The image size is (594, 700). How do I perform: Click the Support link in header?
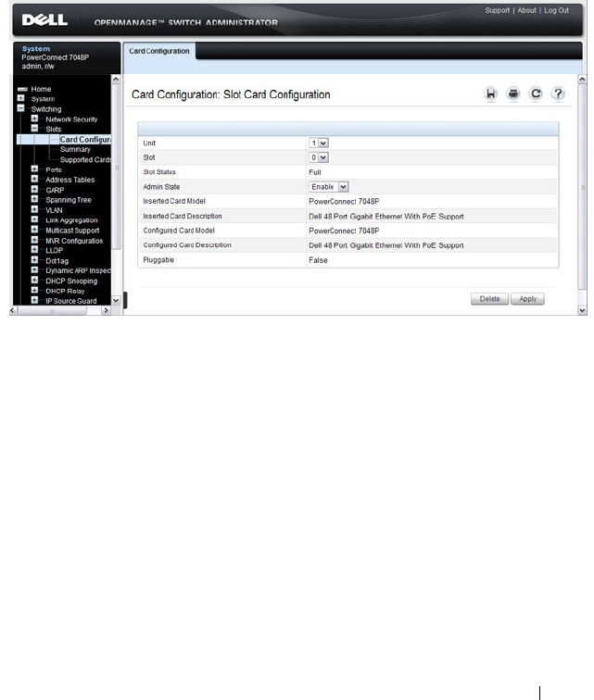click(x=497, y=10)
